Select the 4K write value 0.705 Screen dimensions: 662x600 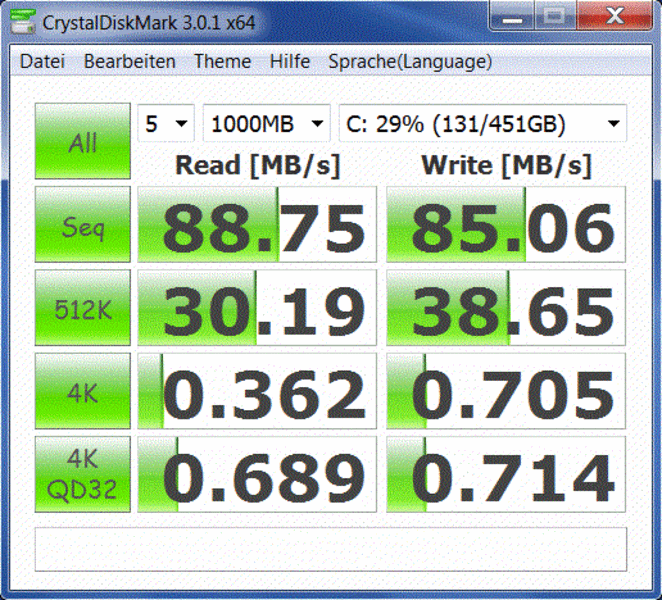tap(506, 391)
